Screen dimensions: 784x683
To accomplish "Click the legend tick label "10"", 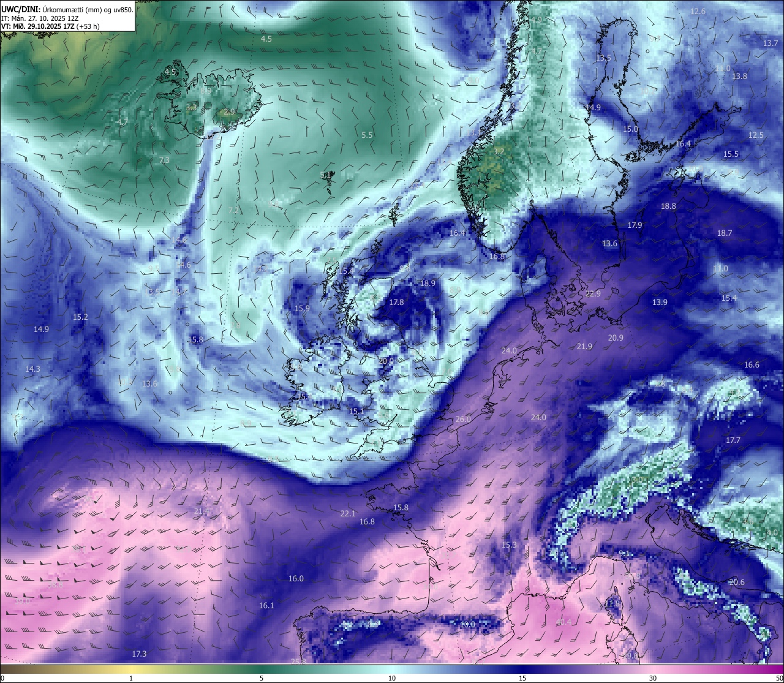I will (x=392, y=678).
